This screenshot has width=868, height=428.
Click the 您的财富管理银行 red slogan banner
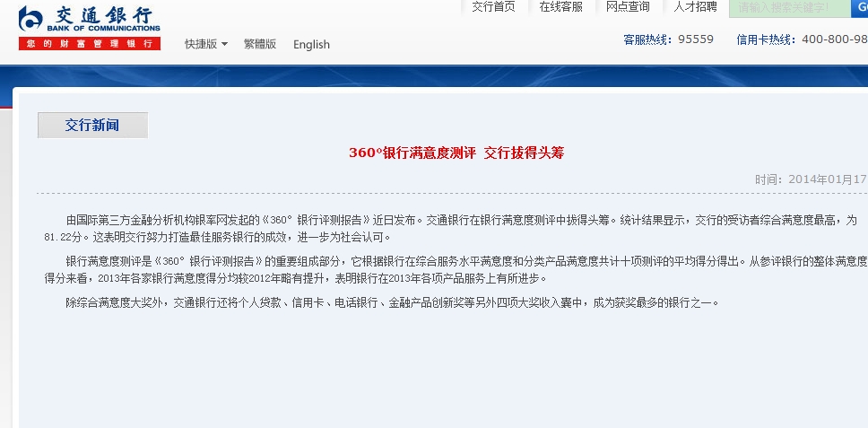[x=89, y=44]
